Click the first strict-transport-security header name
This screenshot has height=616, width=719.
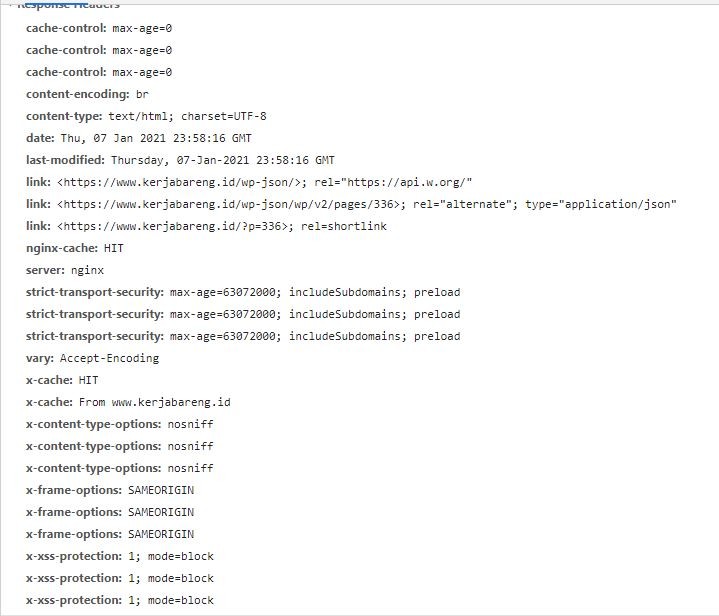pos(94,292)
